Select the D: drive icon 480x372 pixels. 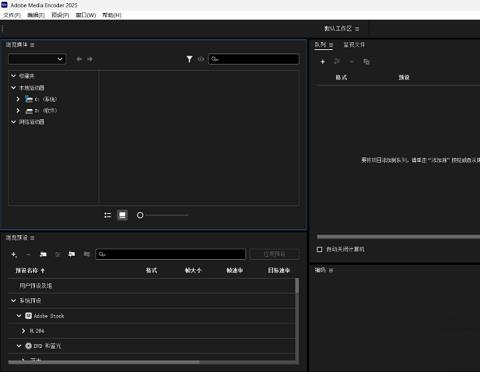pyautogui.click(x=29, y=111)
